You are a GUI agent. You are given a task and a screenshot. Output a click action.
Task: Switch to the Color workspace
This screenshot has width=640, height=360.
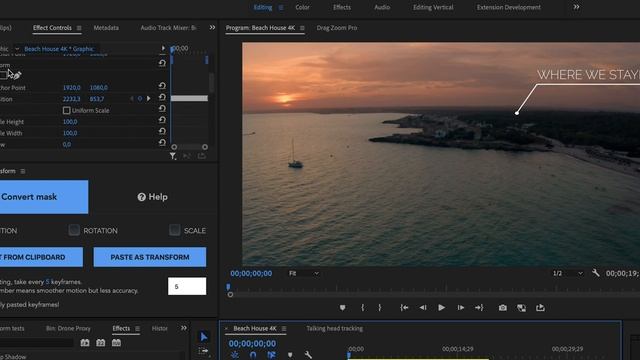(x=302, y=7)
